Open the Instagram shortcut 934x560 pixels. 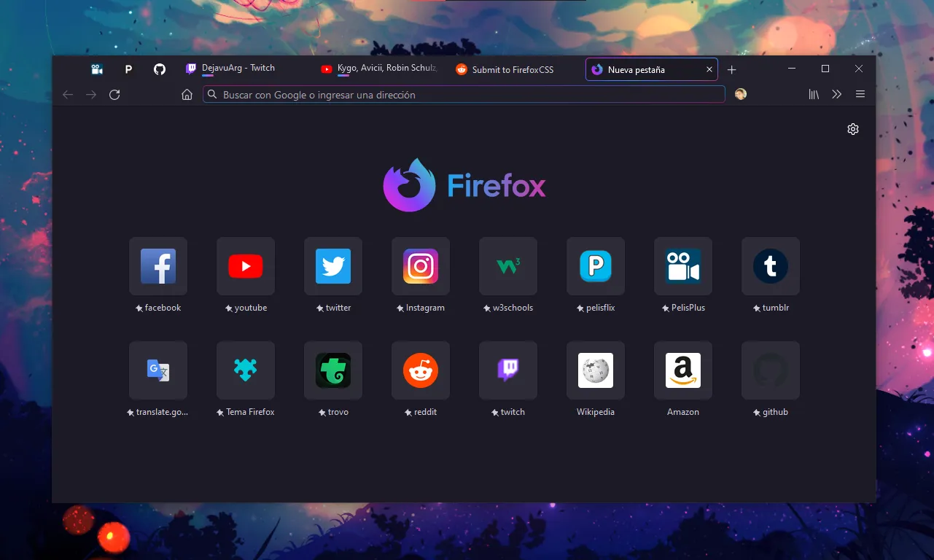coord(421,266)
